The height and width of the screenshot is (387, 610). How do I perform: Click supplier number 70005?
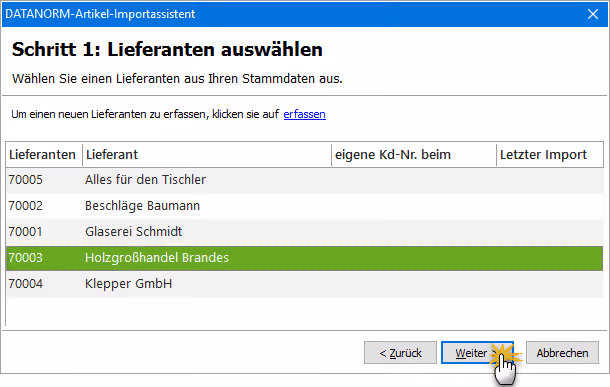(26, 180)
